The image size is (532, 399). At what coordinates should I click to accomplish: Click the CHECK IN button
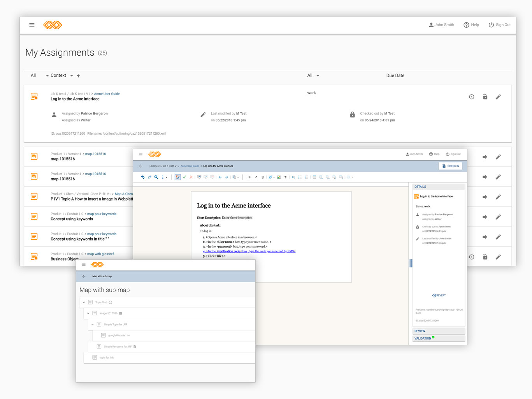click(450, 166)
